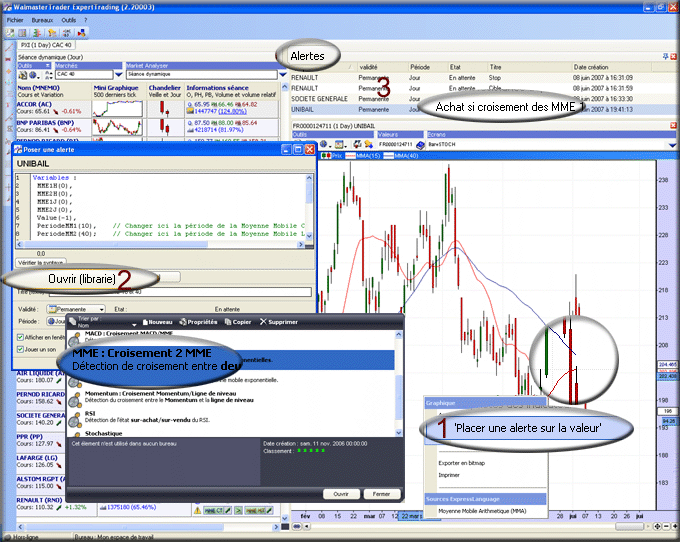Select the Momentum Croisement library item

click(x=232, y=397)
